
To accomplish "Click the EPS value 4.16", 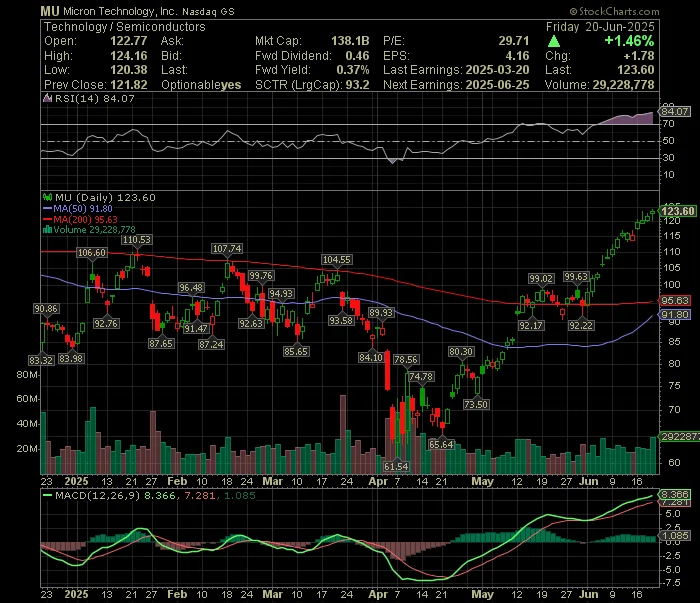I will tap(517, 56).
